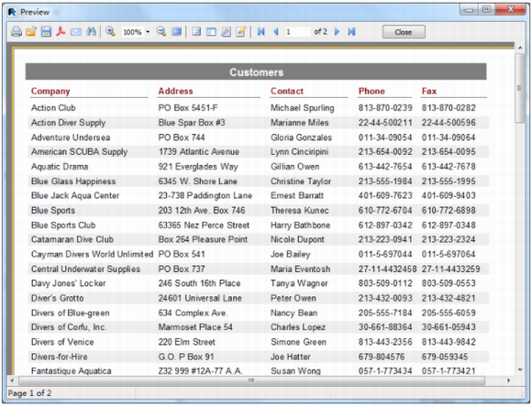This screenshot has width=532, height=407.
Task: Export report to PDF
Action: point(61,32)
